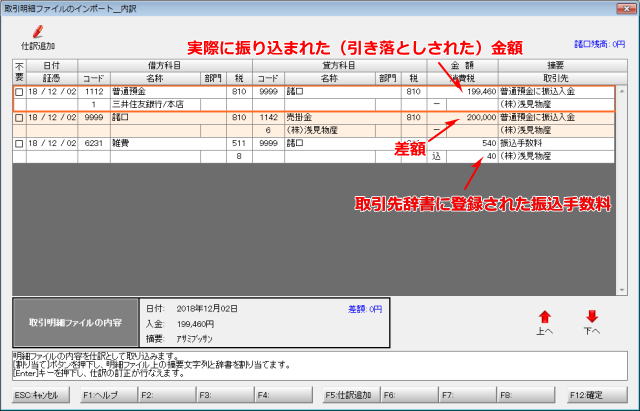Image resolution: width=640 pixels, height=411 pixels.
Task: Click scrollbar up arrow of journal list
Action: [x=622, y=91]
